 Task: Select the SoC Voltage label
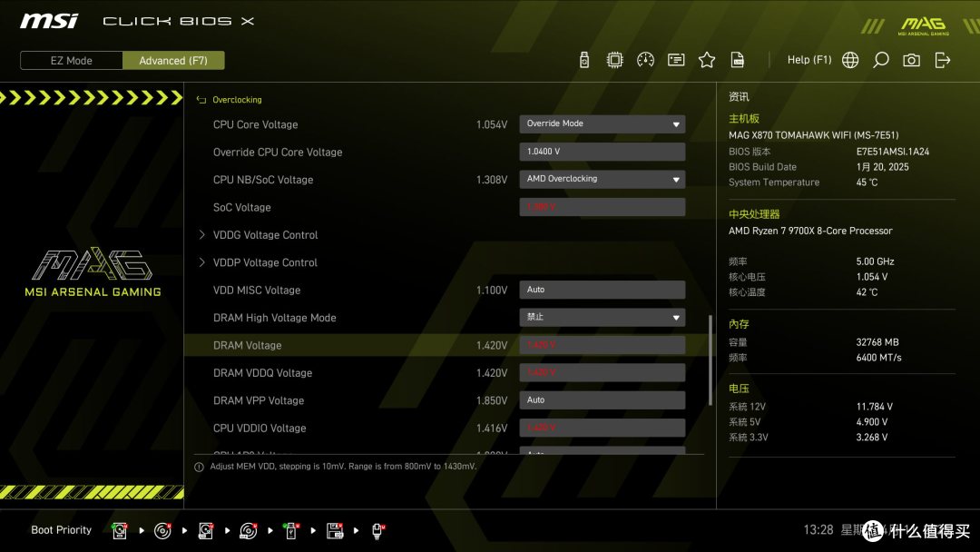point(242,208)
